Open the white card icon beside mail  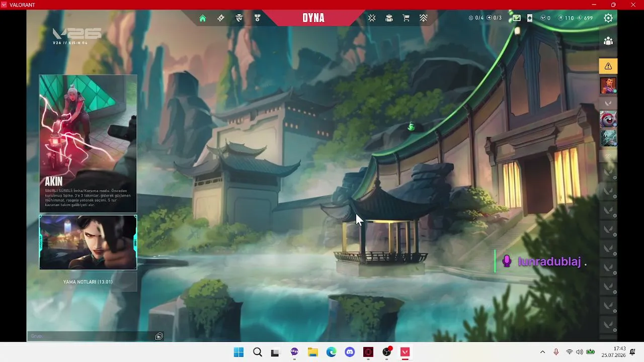[x=530, y=18]
